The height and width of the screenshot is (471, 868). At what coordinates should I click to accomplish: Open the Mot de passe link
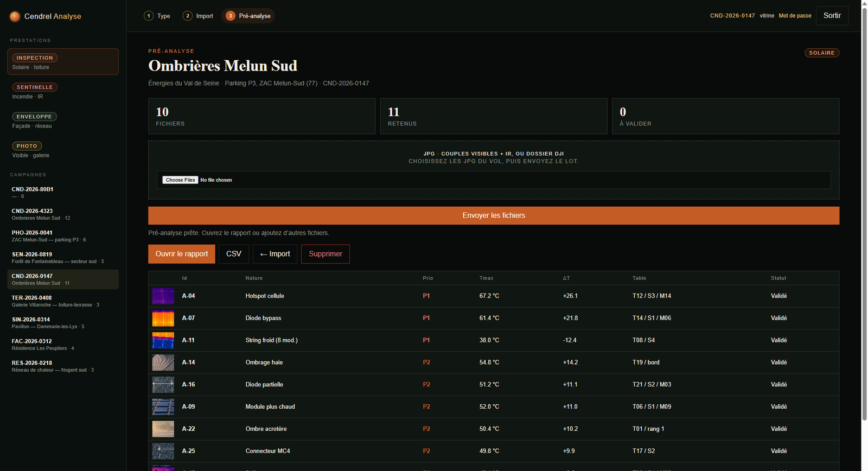coord(795,16)
